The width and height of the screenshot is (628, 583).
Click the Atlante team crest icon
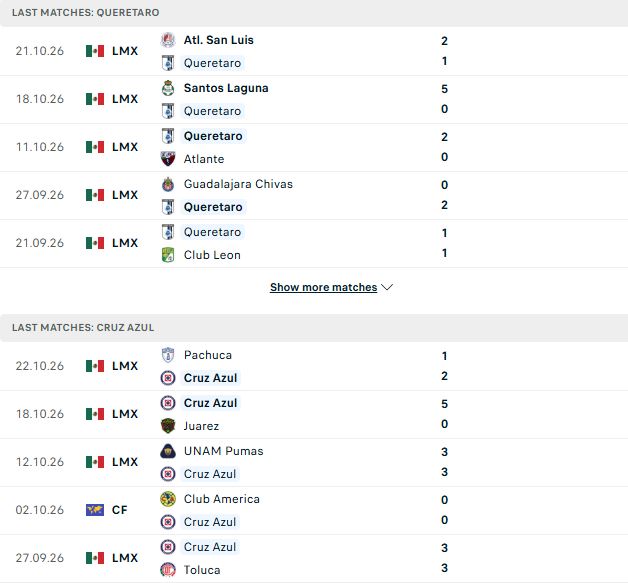pyautogui.click(x=168, y=159)
